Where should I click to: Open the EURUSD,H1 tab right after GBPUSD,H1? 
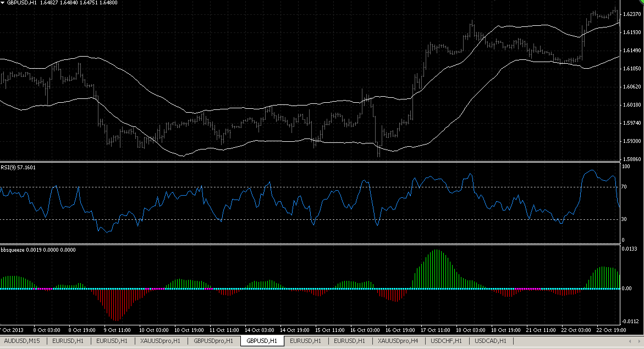[x=306, y=341]
